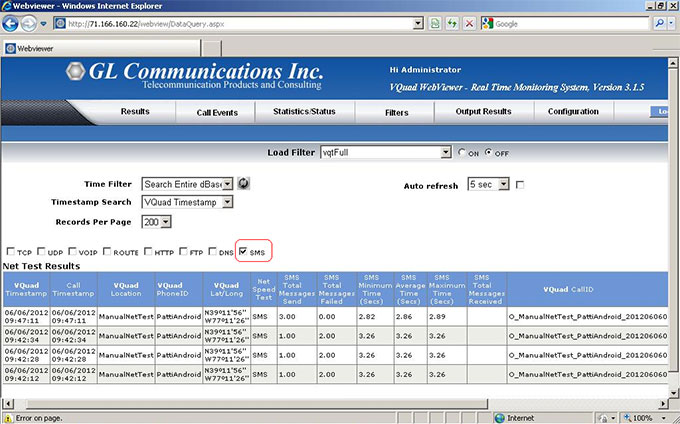
Task: Check the FTP test checkbox
Action: point(183,251)
